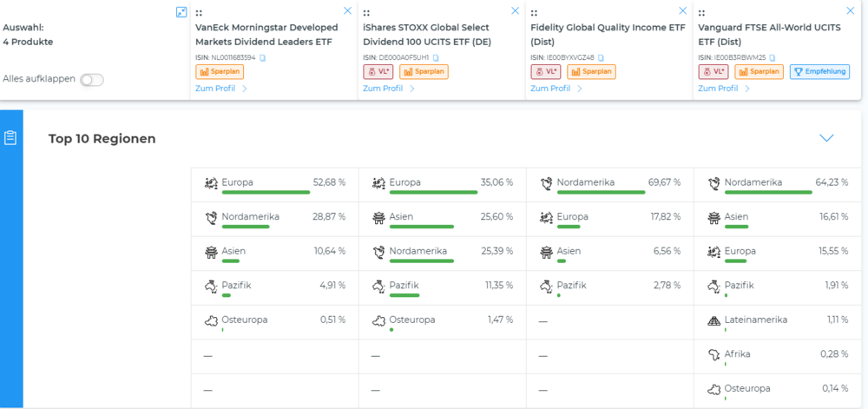868x409 pixels.
Task: Click the Europa 52,68 % green progress bar
Action: [266, 193]
